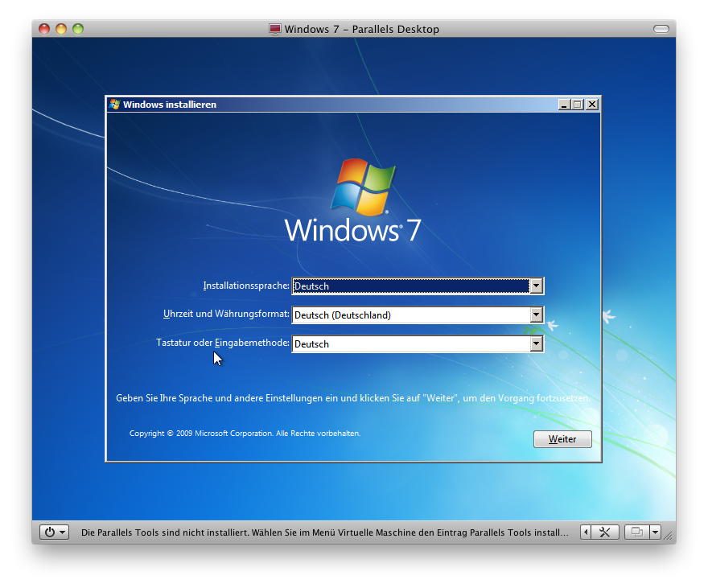
Task: Click the Installationssprache label
Action: tap(246, 286)
